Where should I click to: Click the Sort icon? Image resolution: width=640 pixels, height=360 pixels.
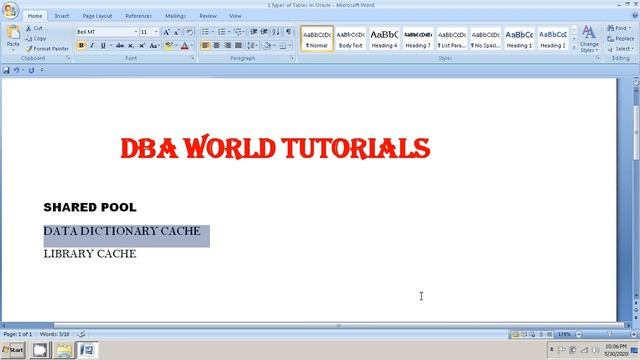276,32
